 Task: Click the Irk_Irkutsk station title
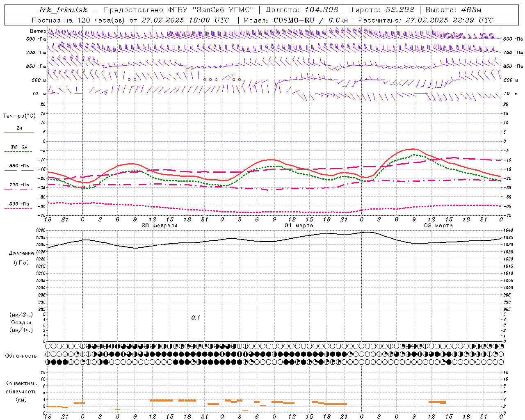point(63,10)
